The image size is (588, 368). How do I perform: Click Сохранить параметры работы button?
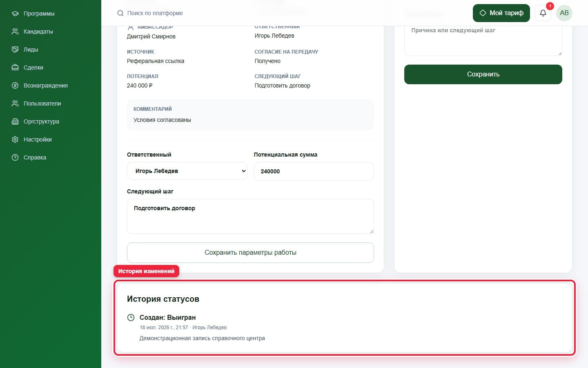pos(250,253)
